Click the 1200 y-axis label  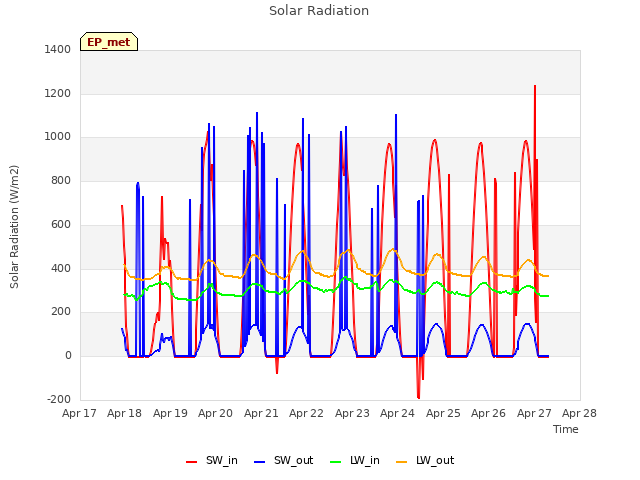[58, 93]
